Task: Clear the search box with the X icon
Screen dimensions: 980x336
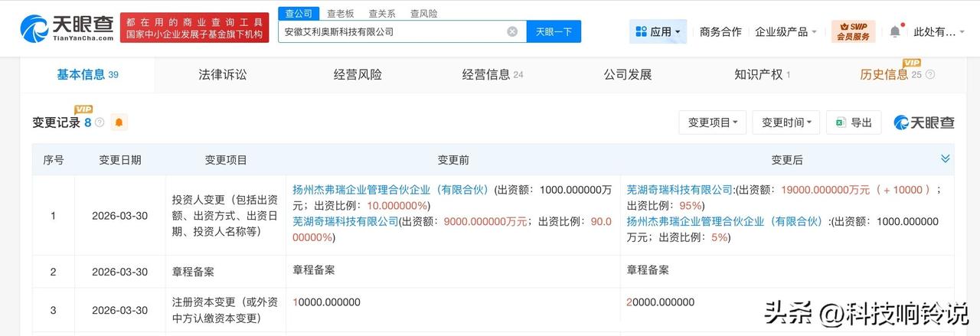Action: click(512, 31)
